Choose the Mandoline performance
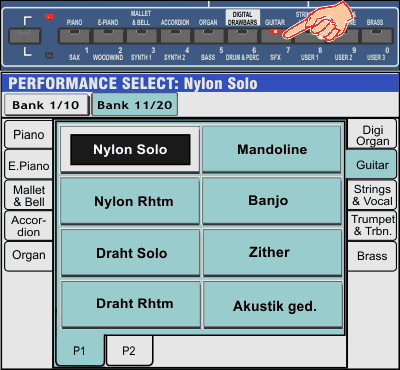This screenshot has height=370, width=400. click(x=272, y=149)
